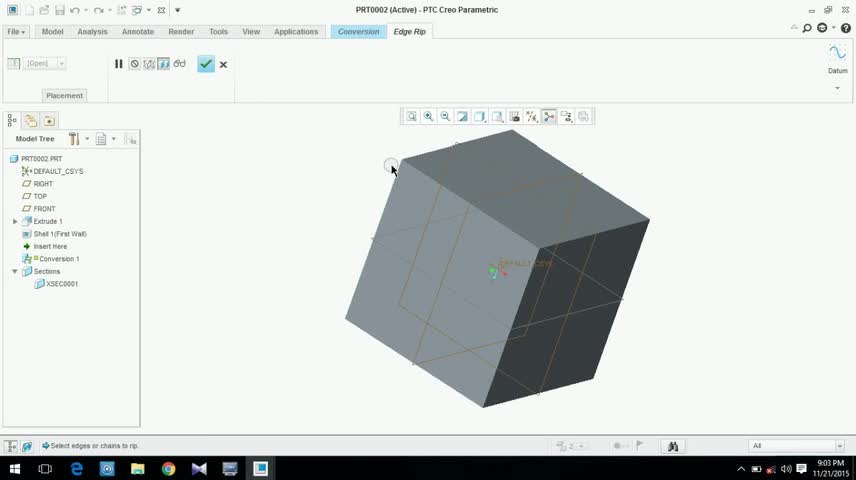Click the Find binoculars icon in status bar
This screenshot has width=856, height=480.
[673, 446]
